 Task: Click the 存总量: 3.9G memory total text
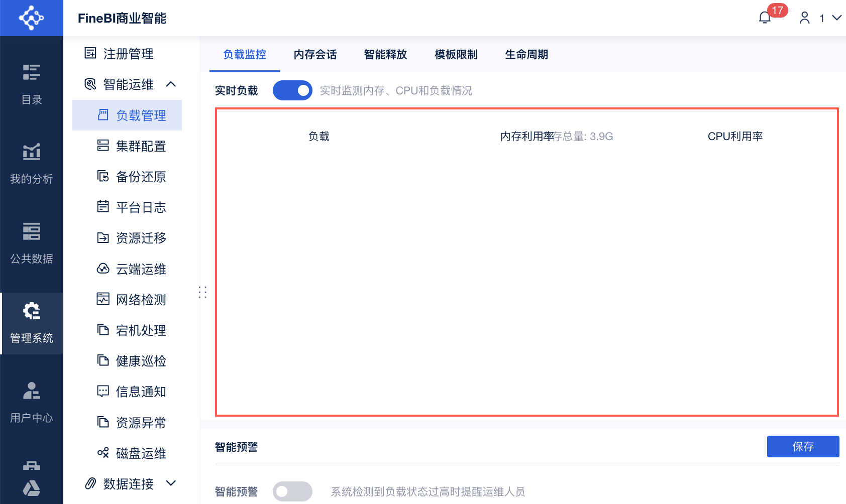[x=584, y=136]
